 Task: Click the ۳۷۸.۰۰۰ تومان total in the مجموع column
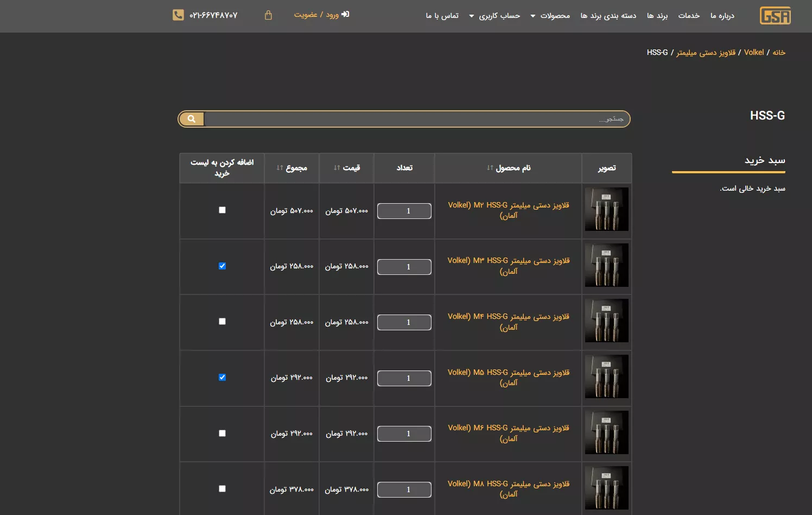(291, 489)
